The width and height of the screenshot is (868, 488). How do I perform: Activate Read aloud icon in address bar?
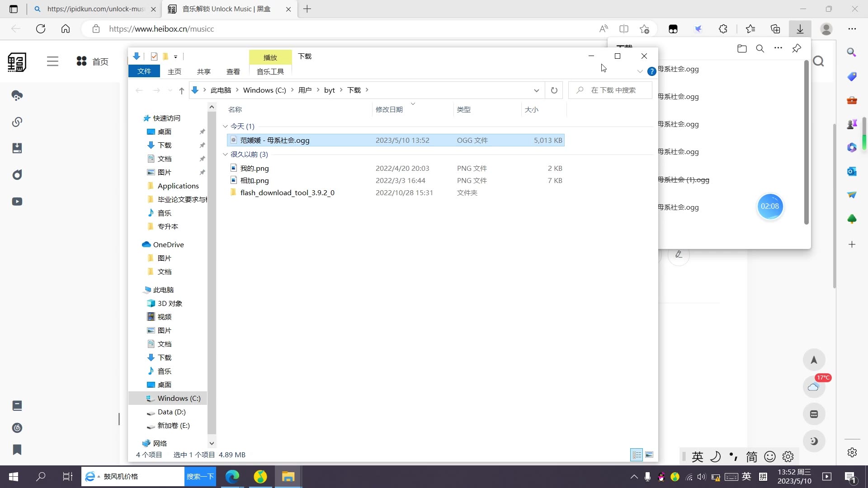[603, 28]
